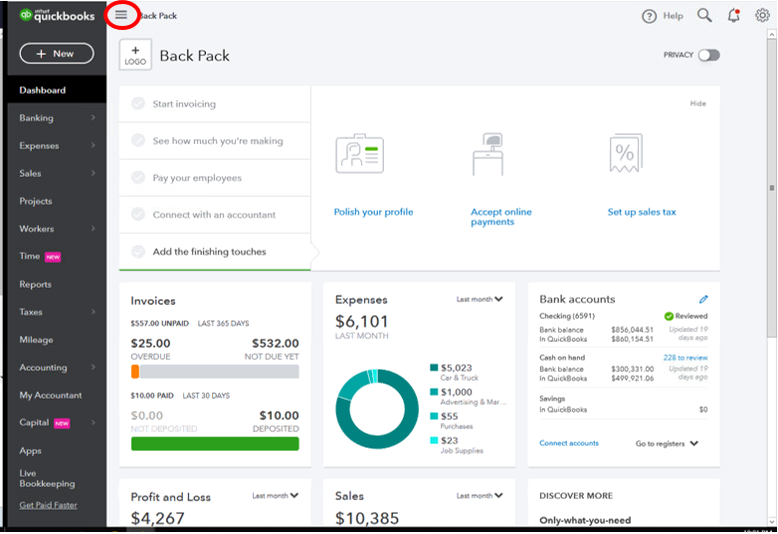The width and height of the screenshot is (778, 534).
Task: Open Sales card Last month dropdown
Action: coord(479,496)
